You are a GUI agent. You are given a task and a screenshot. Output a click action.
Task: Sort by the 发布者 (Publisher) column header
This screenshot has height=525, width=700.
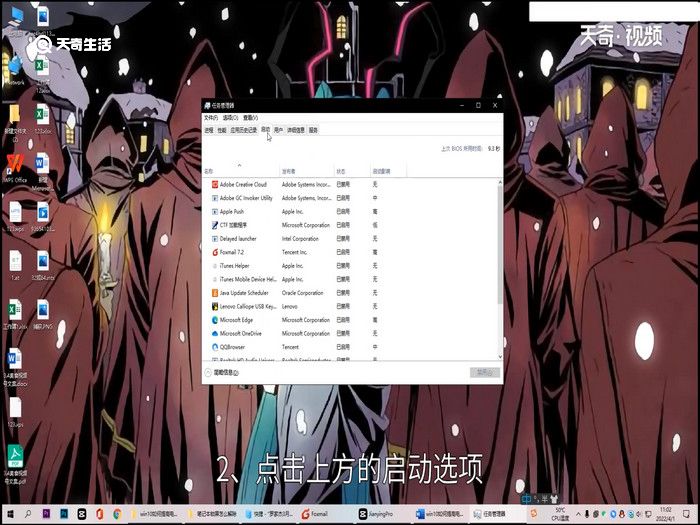[x=307, y=171]
